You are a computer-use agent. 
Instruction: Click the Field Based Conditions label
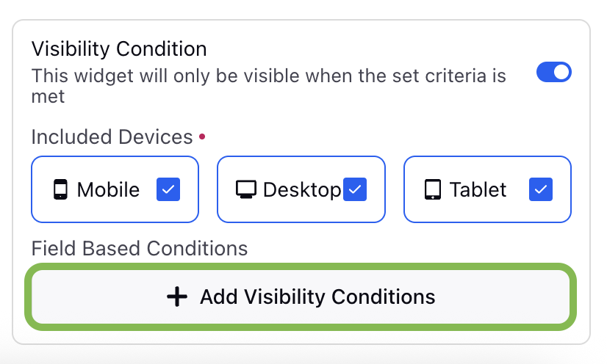[140, 248]
